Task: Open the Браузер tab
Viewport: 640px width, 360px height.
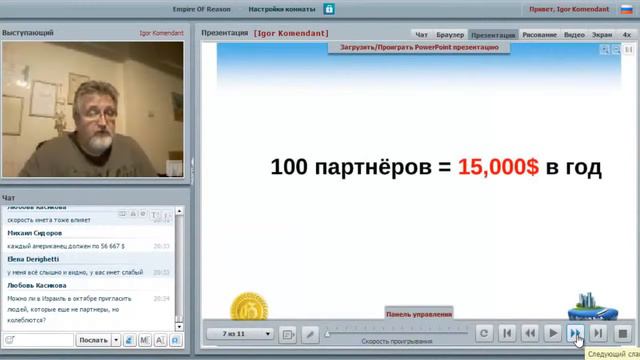Action: pyautogui.click(x=450, y=35)
